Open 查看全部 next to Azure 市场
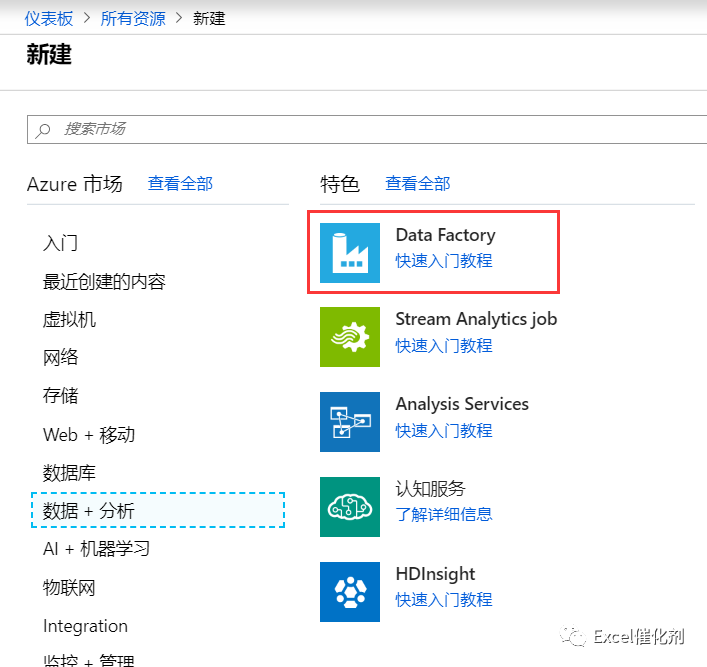Viewport: 707px width, 667px height. coord(180,184)
